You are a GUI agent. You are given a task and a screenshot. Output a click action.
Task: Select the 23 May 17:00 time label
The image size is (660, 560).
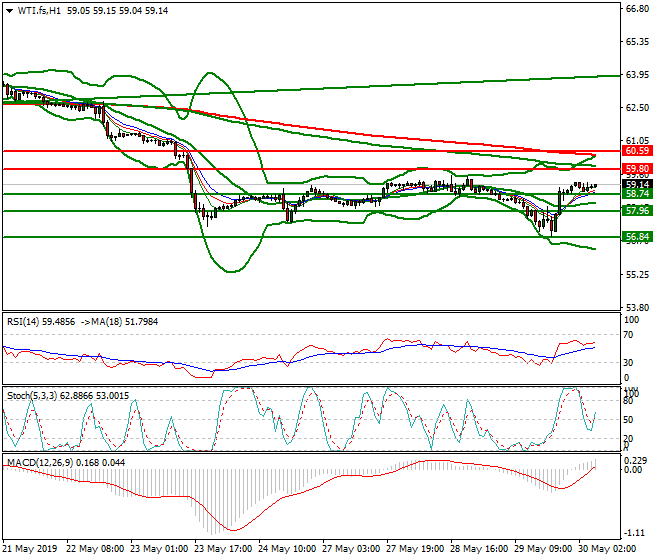(223, 549)
